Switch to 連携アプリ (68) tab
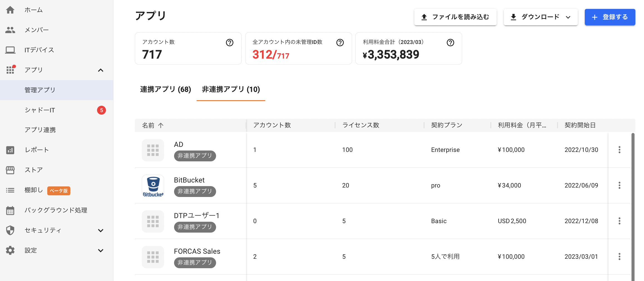 click(x=165, y=89)
